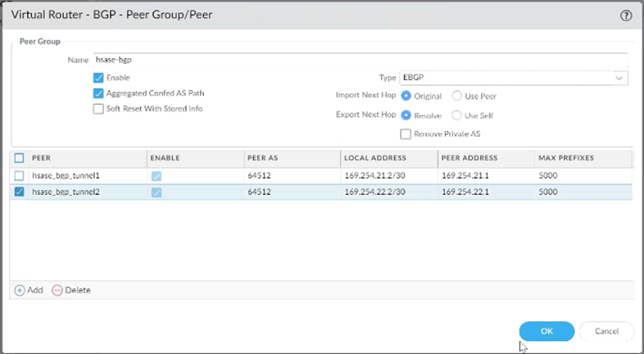The height and width of the screenshot is (354, 644).
Task: Select the hsase_bgp_tunnel1 row checkbox
Action: 20,175
